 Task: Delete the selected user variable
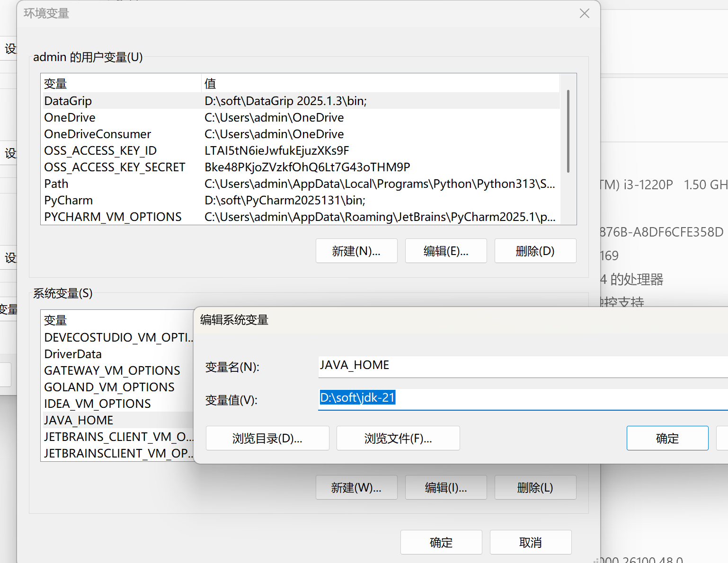click(535, 251)
